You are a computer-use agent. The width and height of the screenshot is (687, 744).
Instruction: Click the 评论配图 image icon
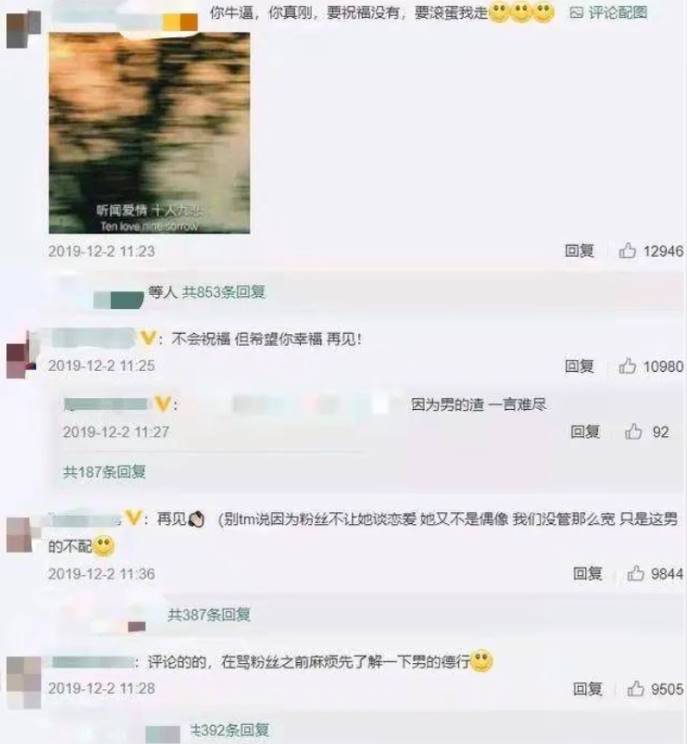(576, 12)
